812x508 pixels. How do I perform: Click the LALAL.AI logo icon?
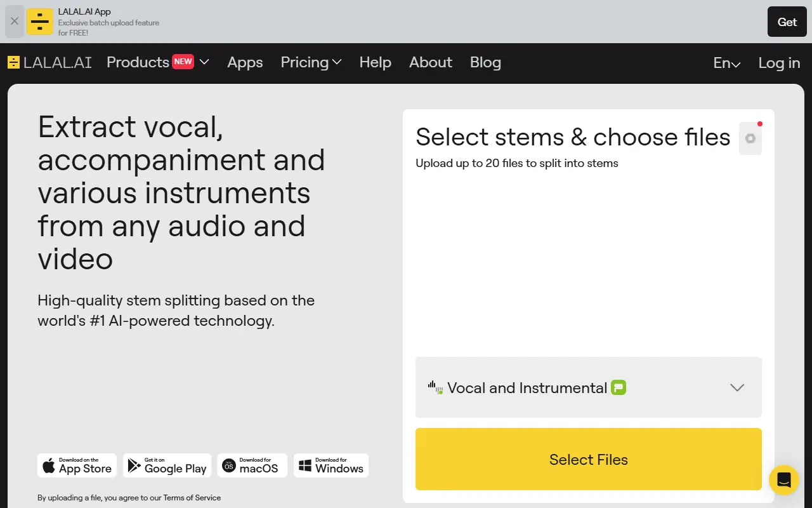click(x=13, y=62)
